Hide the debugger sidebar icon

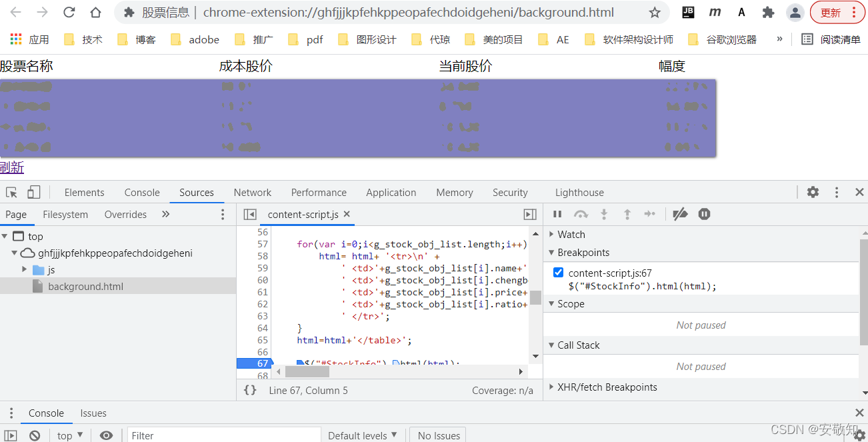click(x=530, y=214)
